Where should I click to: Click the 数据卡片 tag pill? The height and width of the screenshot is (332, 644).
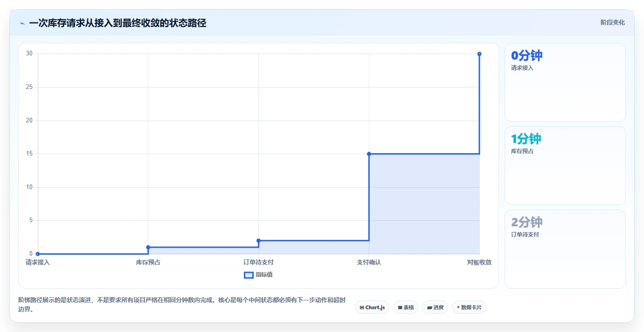[x=469, y=307]
